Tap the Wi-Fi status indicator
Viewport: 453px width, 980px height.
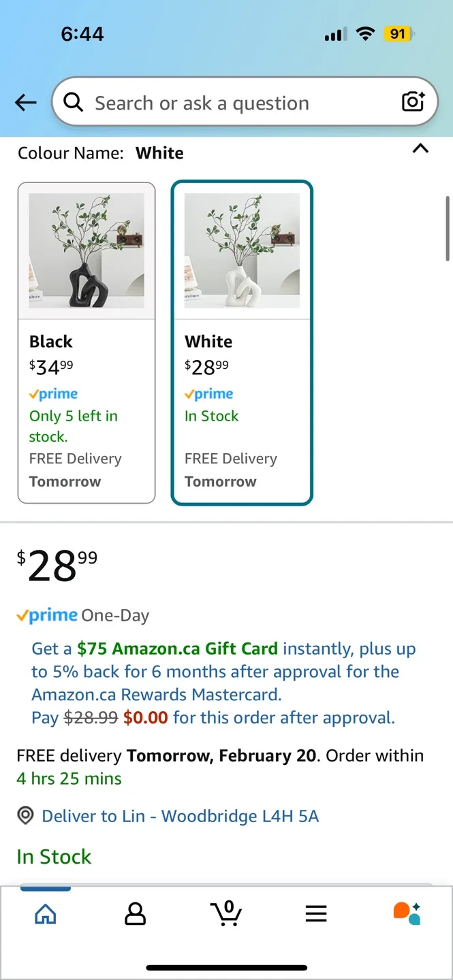[x=366, y=33]
